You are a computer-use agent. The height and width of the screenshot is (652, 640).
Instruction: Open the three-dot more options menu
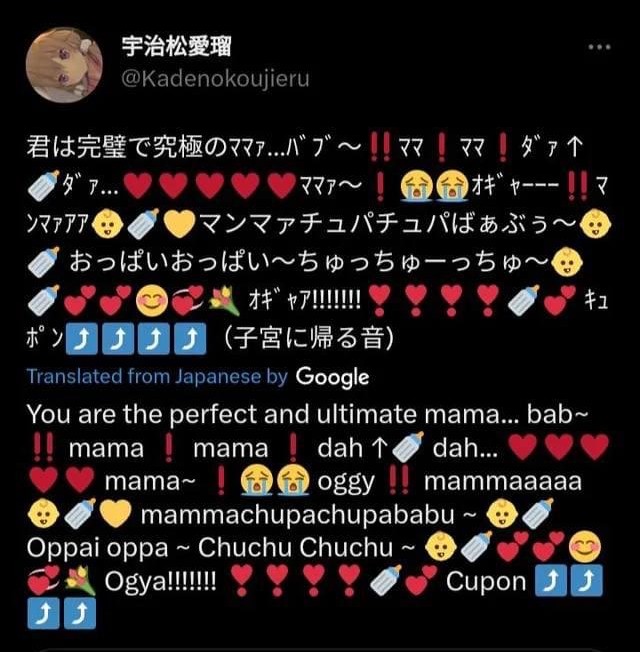[599, 47]
